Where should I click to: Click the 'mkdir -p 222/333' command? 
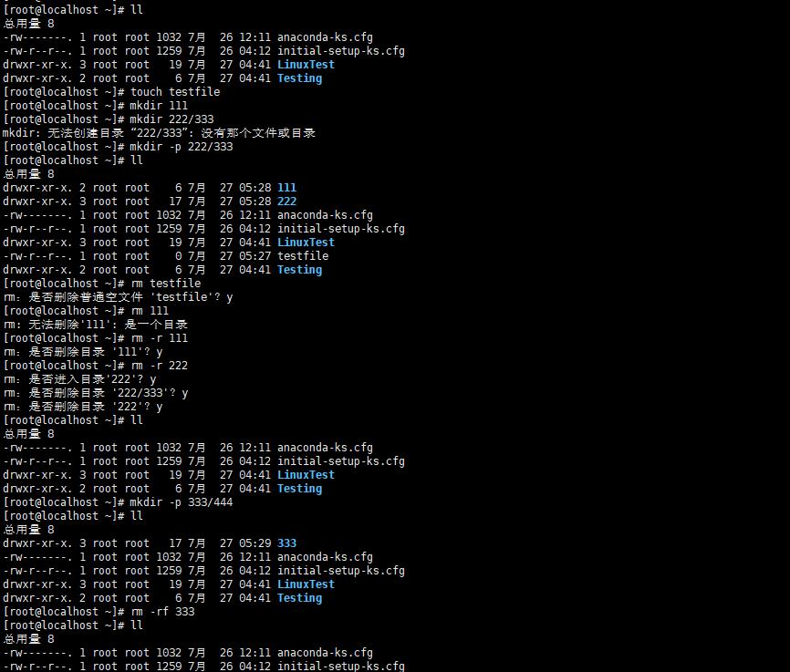pyautogui.click(x=182, y=147)
